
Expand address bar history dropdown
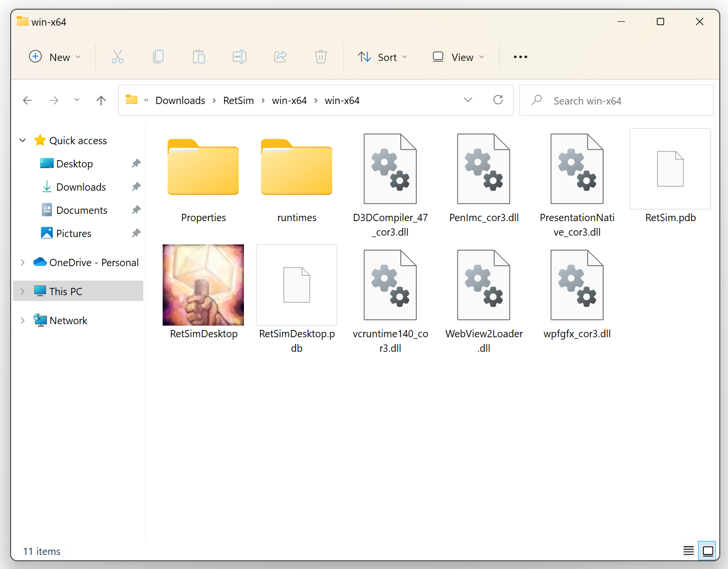468,100
